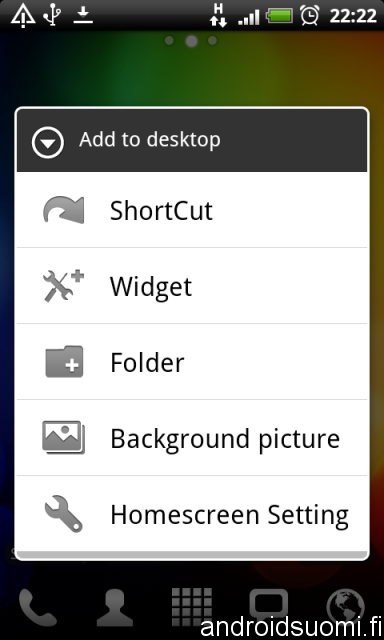Tap the center home screen page indicator dot
The width and height of the screenshot is (384, 640).
click(x=191, y=41)
